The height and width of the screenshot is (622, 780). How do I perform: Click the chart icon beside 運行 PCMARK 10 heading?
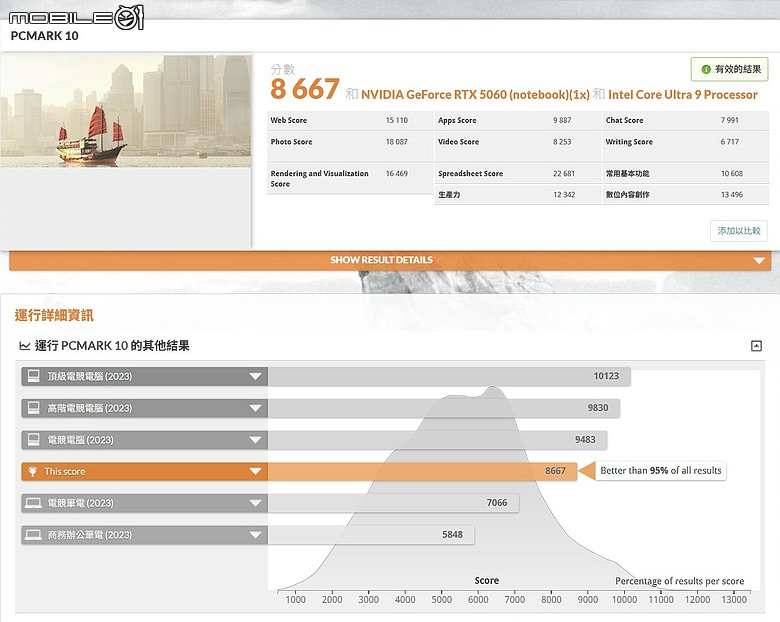pos(24,345)
